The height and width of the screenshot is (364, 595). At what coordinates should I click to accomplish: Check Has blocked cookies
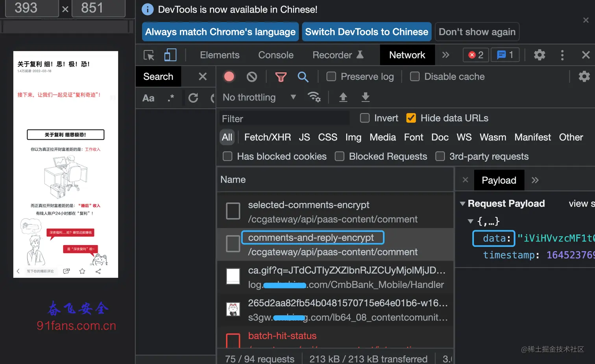(227, 157)
